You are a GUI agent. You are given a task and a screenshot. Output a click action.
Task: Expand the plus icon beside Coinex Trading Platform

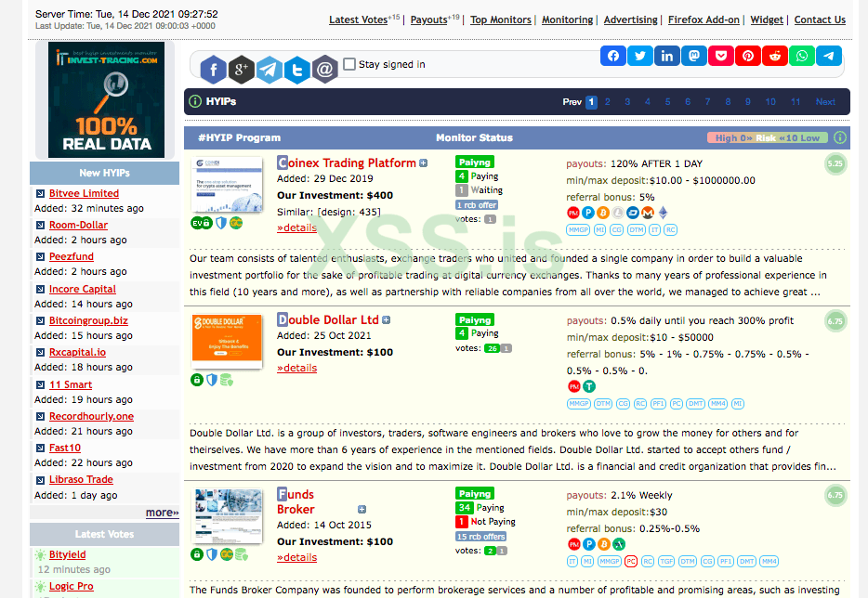(x=424, y=163)
